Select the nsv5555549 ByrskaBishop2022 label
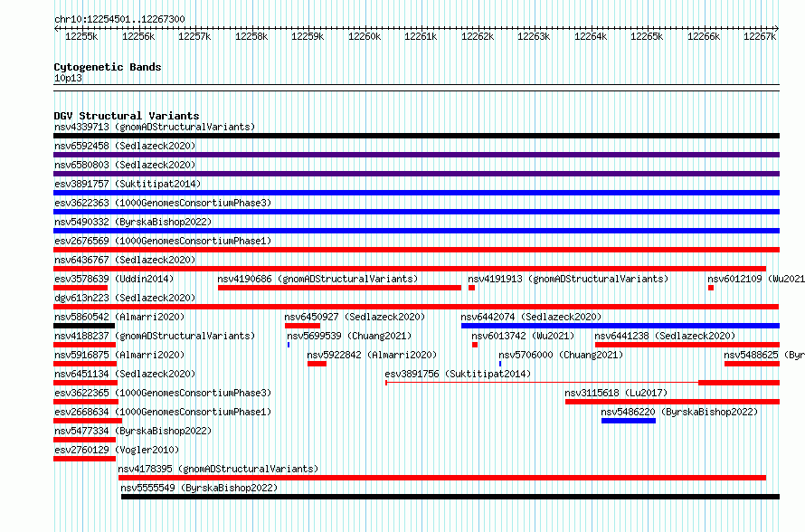This screenshot has width=805, height=532. [x=199, y=488]
